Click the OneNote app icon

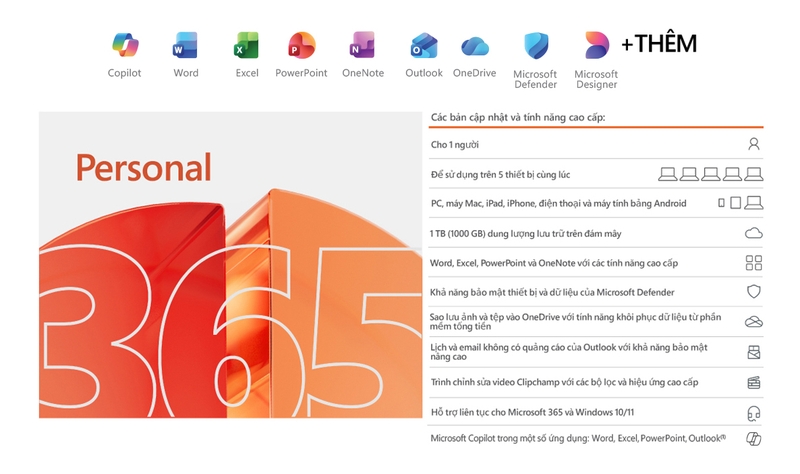point(362,45)
